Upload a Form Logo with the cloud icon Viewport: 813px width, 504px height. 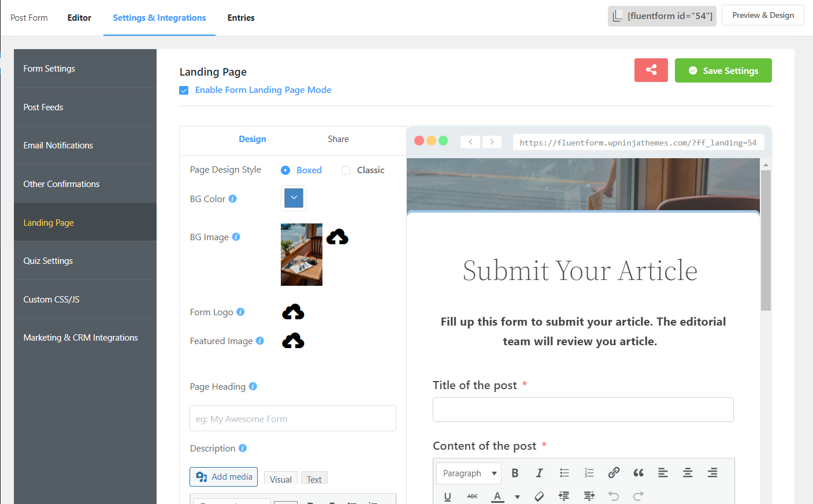293,312
